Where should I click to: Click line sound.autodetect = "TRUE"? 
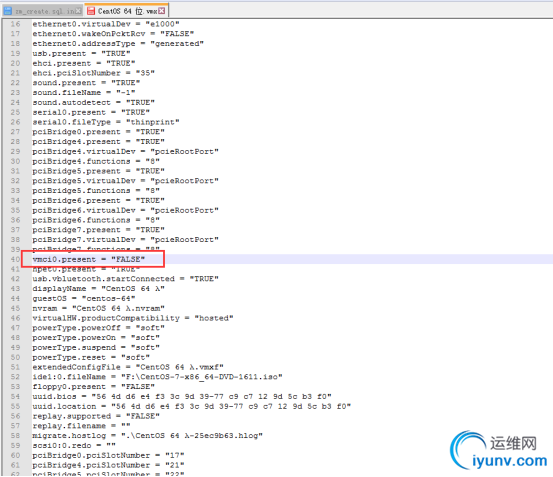93,103
